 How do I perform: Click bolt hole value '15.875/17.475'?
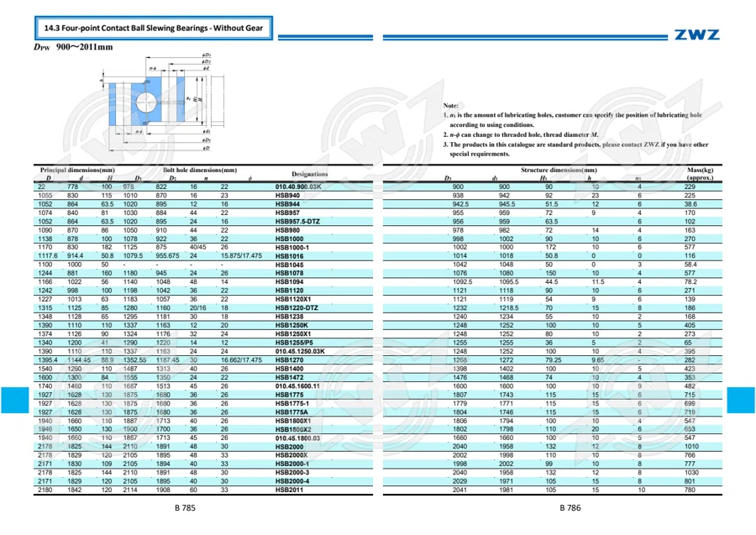241,256
